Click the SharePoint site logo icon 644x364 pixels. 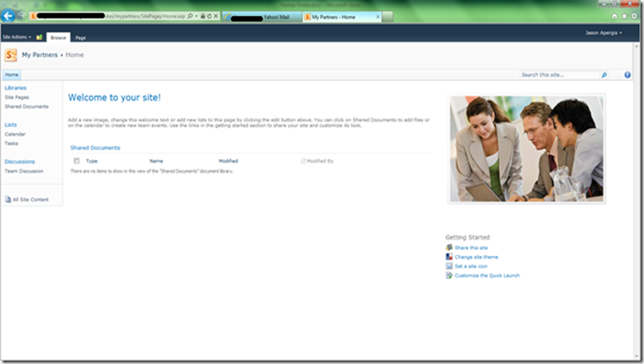11,55
